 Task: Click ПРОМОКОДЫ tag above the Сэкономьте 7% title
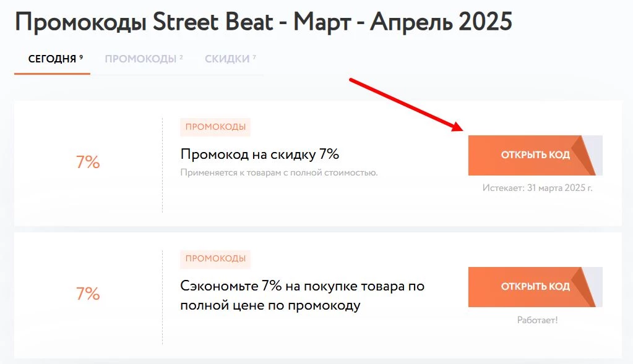pos(215,258)
